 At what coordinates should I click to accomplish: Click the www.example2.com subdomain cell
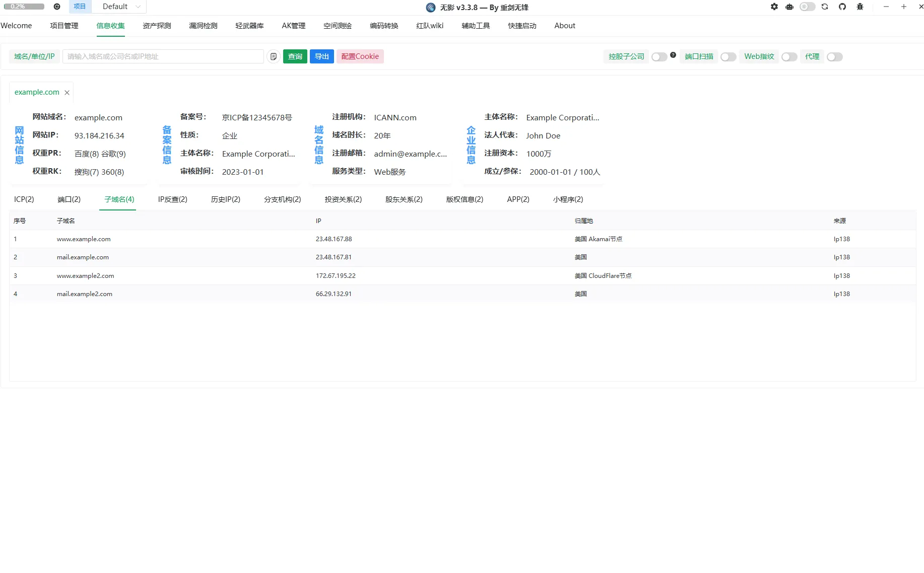[x=86, y=276]
